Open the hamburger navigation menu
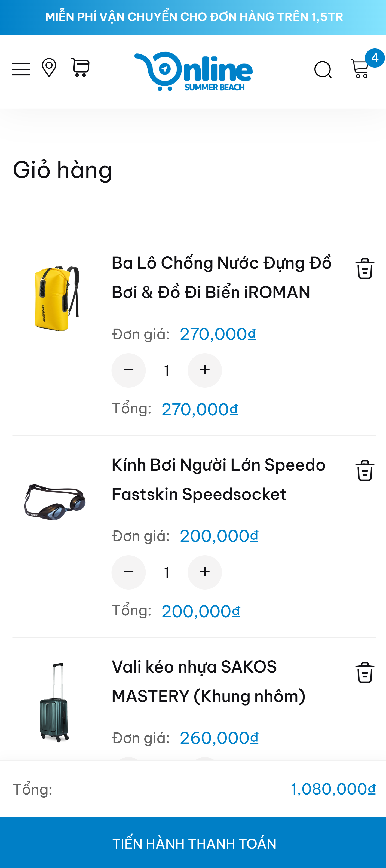The height and width of the screenshot is (868, 386). pyautogui.click(x=21, y=69)
